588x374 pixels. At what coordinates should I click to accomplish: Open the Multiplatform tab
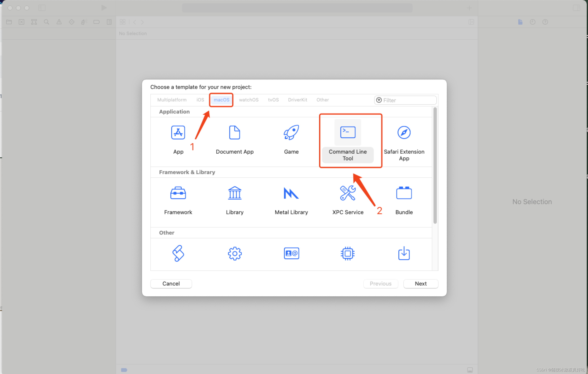pyautogui.click(x=172, y=100)
